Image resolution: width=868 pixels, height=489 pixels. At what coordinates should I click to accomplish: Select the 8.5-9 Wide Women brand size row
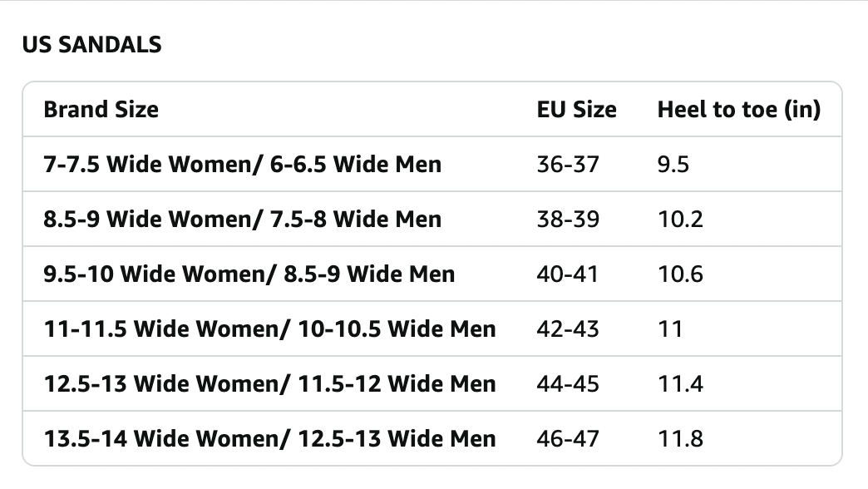coord(242,219)
